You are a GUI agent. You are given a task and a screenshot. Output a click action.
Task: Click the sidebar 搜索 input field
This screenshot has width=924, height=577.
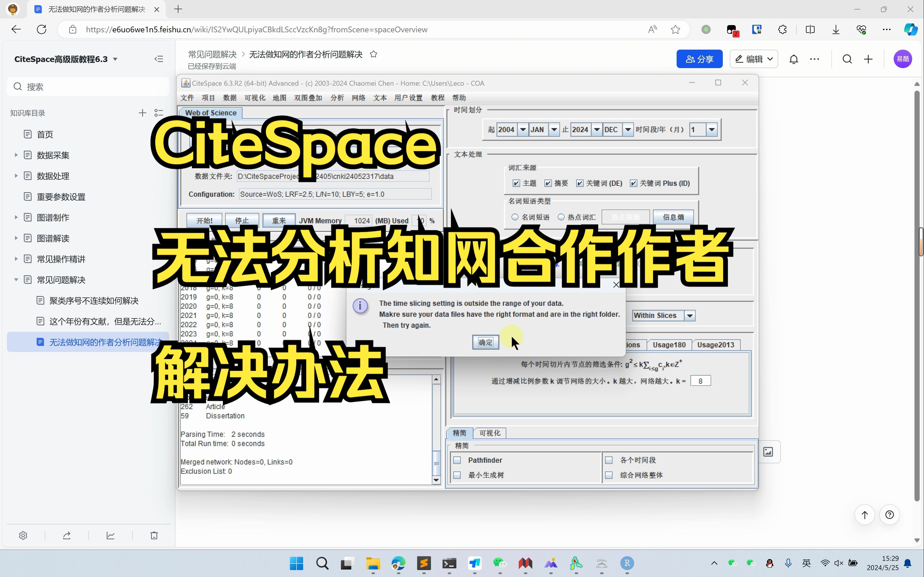tap(88, 87)
